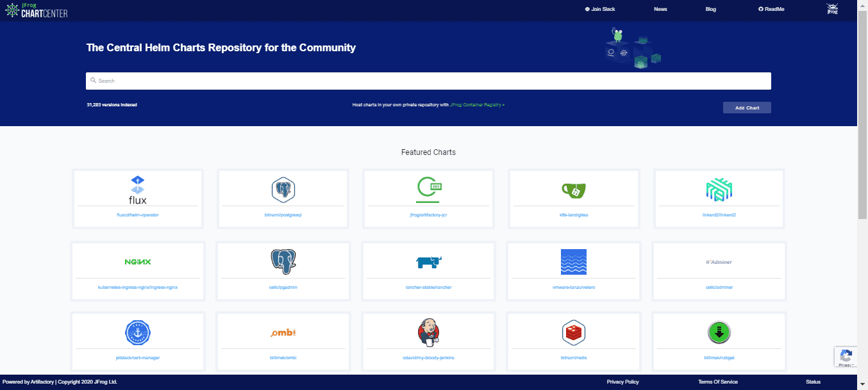Select the Rancher blue cow icon
Viewport: 868px width, 390px height.
[428, 262]
